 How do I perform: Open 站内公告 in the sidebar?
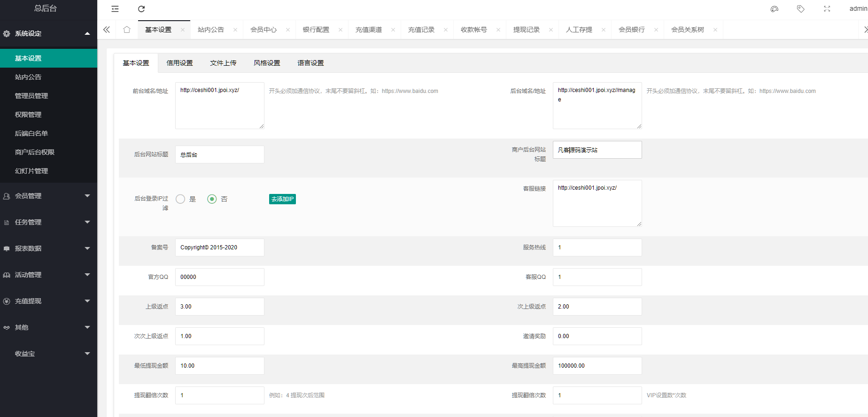pyautogui.click(x=48, y=77)
